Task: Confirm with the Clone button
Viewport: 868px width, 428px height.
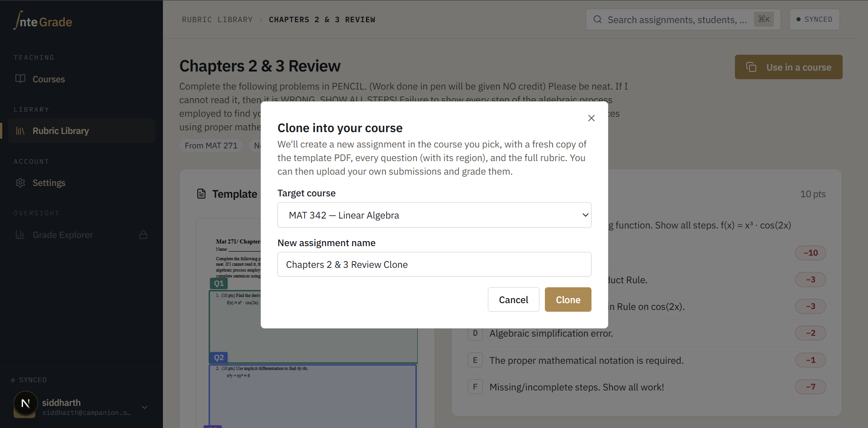Action: (x=568, y=300)
